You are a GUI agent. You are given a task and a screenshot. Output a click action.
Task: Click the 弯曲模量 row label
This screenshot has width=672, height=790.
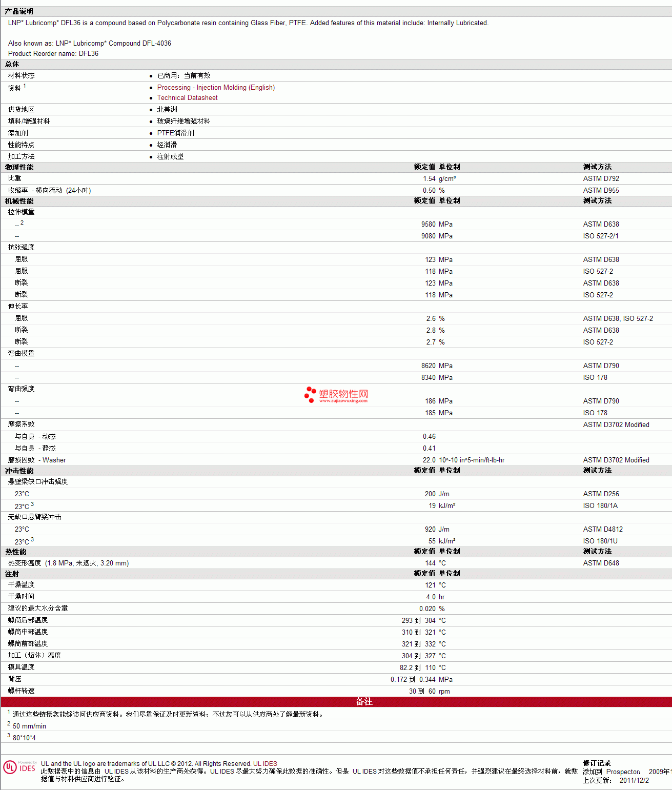(x=22, y=354)
